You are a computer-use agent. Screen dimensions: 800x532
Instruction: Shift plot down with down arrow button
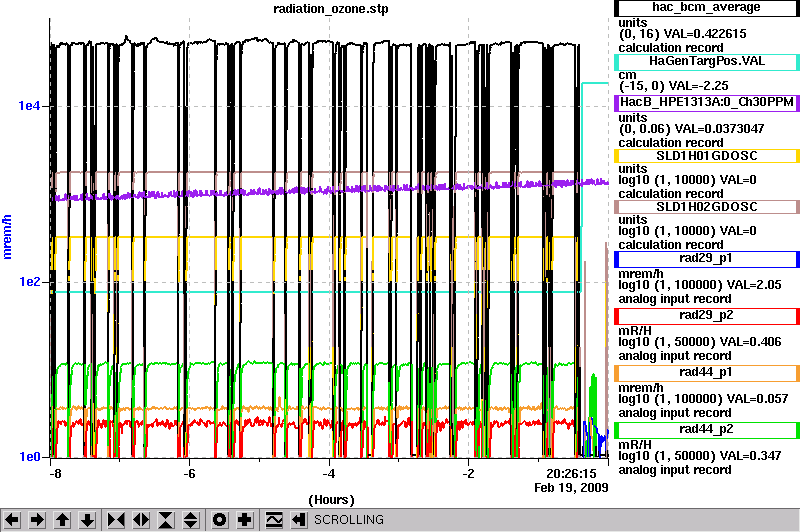pos(88,520)
